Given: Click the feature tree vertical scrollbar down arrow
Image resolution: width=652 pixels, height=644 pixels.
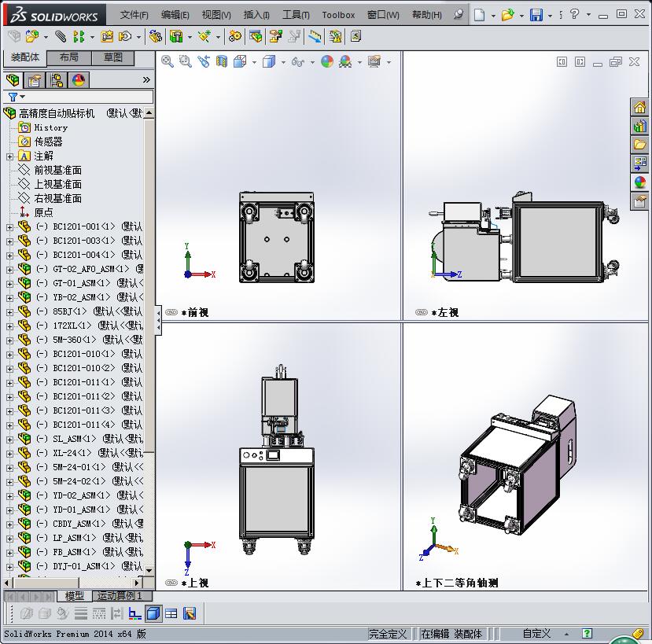Looking at the screenshot, I should coord(149,570).
